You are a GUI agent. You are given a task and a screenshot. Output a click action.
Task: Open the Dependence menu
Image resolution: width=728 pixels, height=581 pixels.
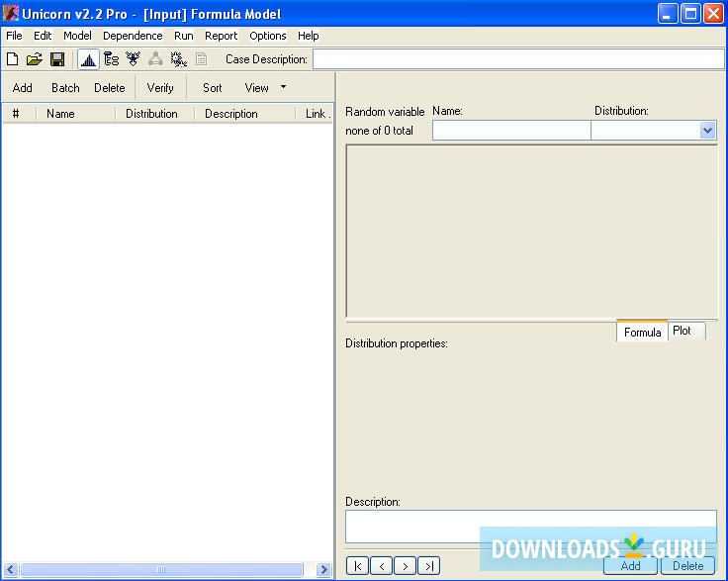coord(133,36)
